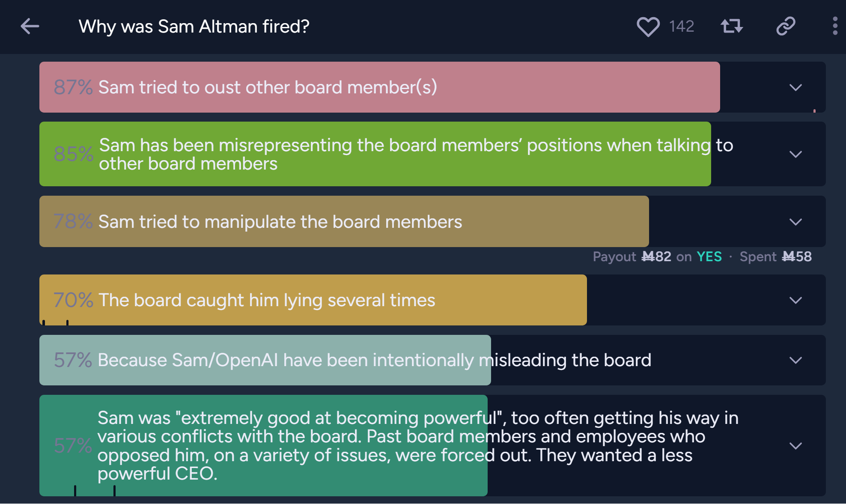Expand the 'caught him lying several times' chevron
This screenshot has height=504, width=846.
pos(795,300)
